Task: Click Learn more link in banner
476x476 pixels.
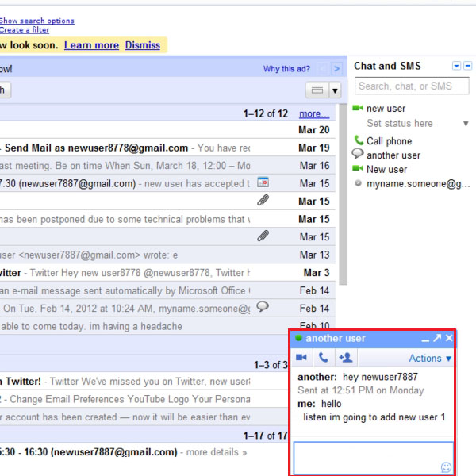Action: point(91,45)
